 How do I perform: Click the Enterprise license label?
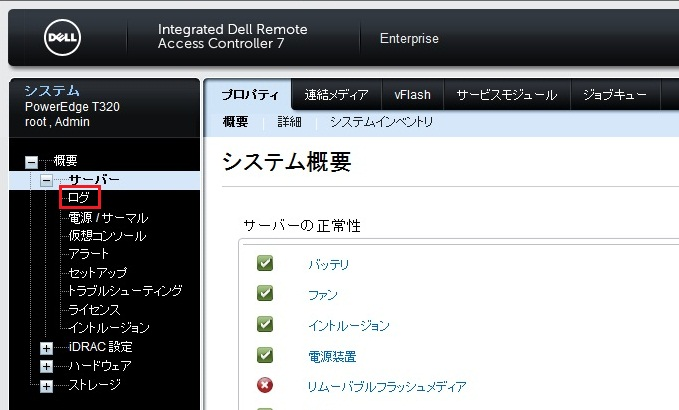coord(409,39)
